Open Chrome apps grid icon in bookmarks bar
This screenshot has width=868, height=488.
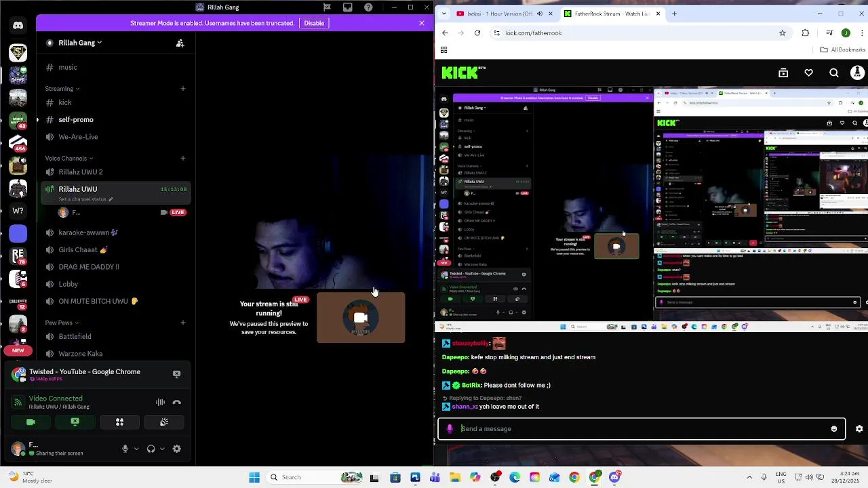click(444, 49)
